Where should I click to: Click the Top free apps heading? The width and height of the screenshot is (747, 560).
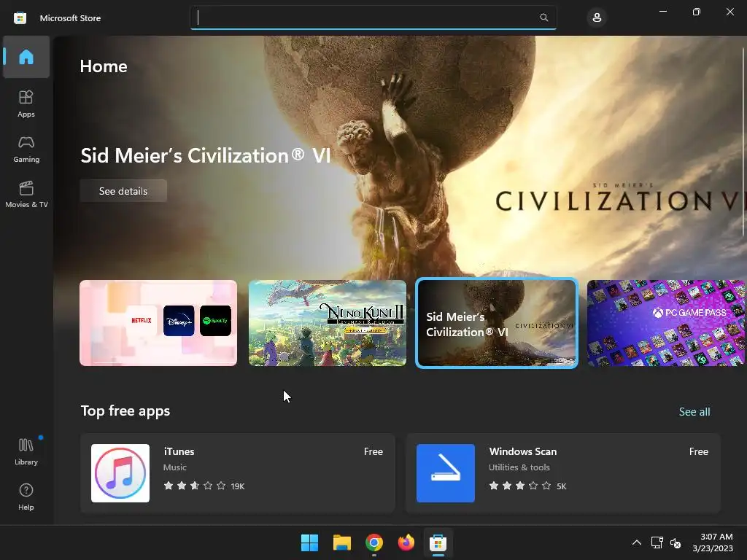tap(125, 411)
